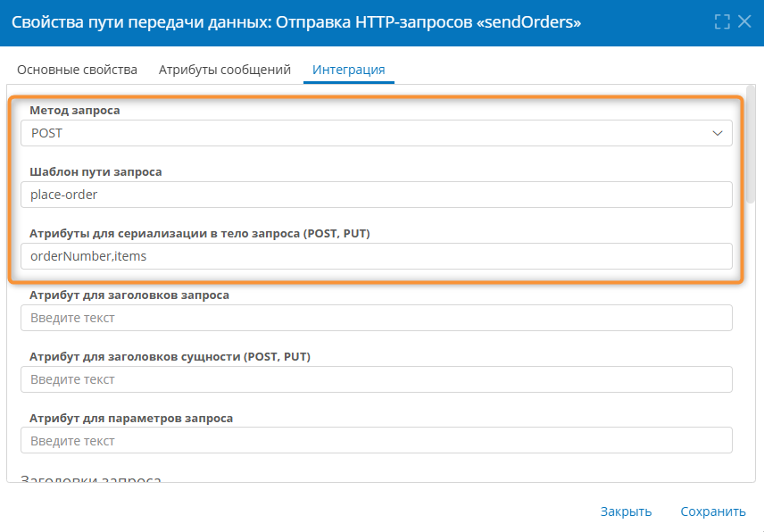Click the «Атрибут для заголовков сущности» input

(375, 378)
